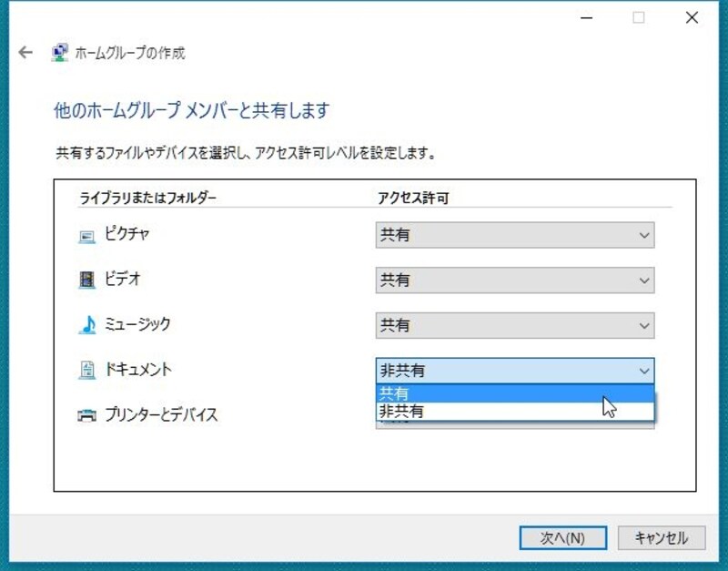This screenshot has width=728, height=571.
Task: Click the HomeGroup icon beside the window title
Action: point(60,53)
